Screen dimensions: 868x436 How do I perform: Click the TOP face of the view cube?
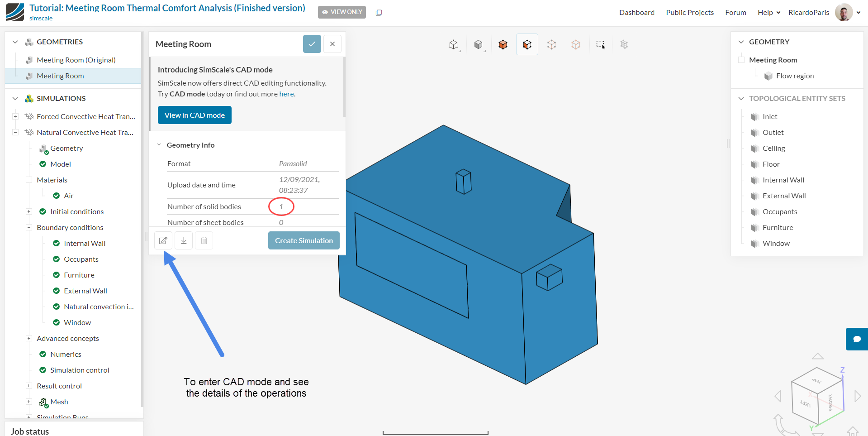point(817,380)
